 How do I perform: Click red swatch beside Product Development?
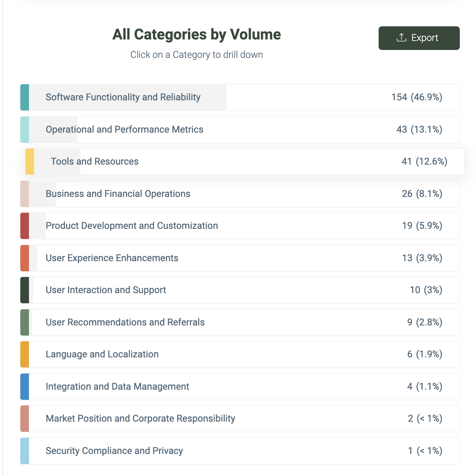click(x=24, y=226)
